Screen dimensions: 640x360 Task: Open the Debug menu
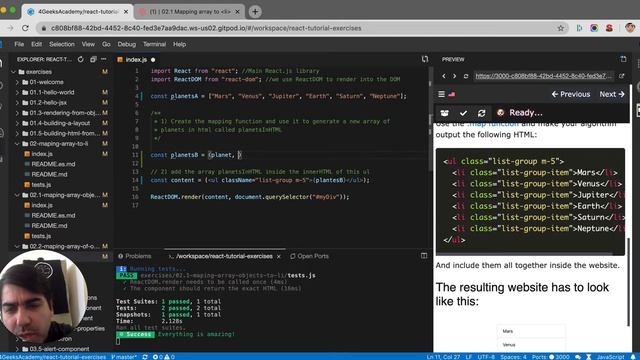click(127, 44)
